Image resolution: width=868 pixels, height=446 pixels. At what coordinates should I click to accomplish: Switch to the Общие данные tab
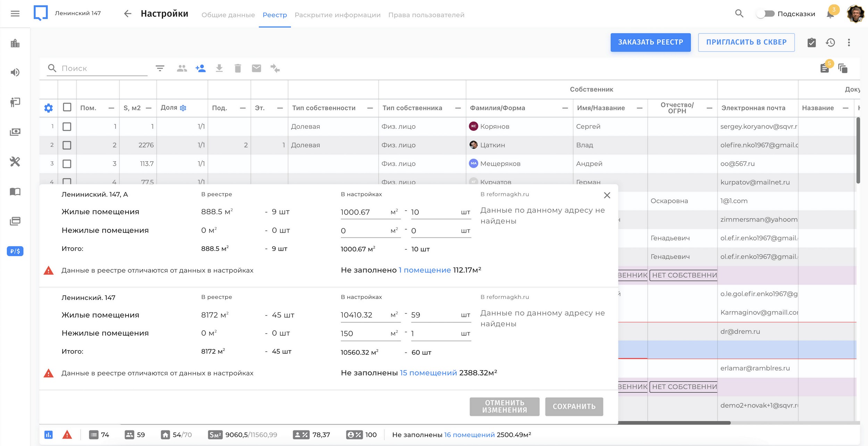(x=228, y=15)
